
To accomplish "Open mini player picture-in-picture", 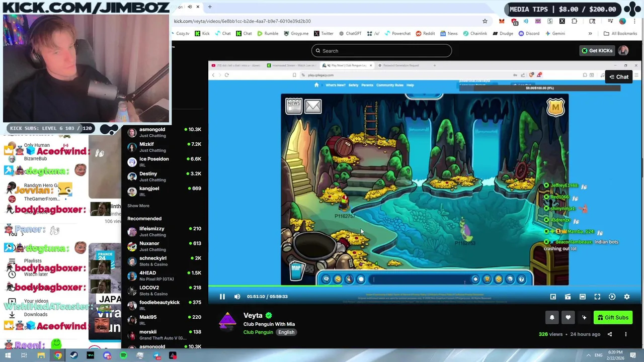I will tap(553, 297).
